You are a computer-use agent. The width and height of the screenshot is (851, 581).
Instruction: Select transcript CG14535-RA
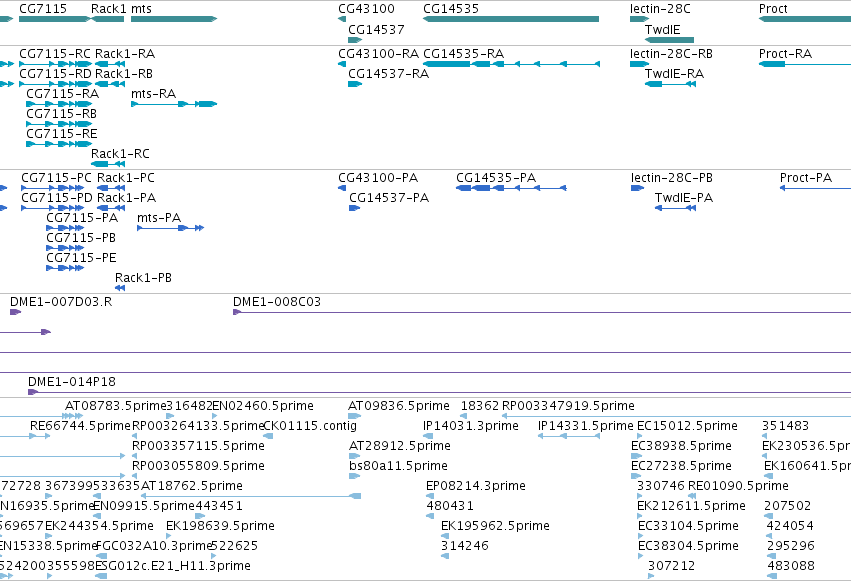[463, 54]
